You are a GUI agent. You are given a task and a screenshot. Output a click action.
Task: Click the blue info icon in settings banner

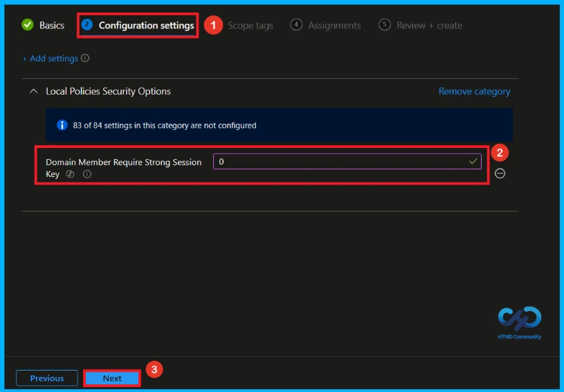62,125
